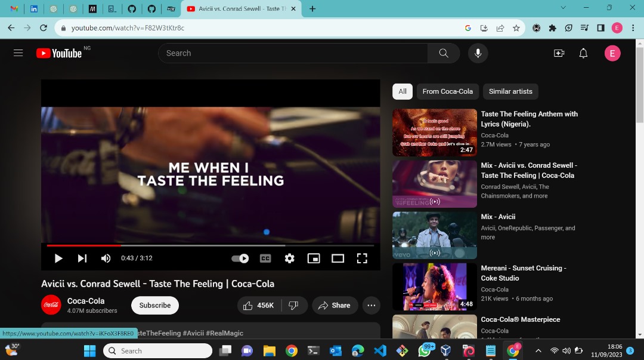Mute the video volume speaker
644x360 pixels.
click(x=106, y=259)
